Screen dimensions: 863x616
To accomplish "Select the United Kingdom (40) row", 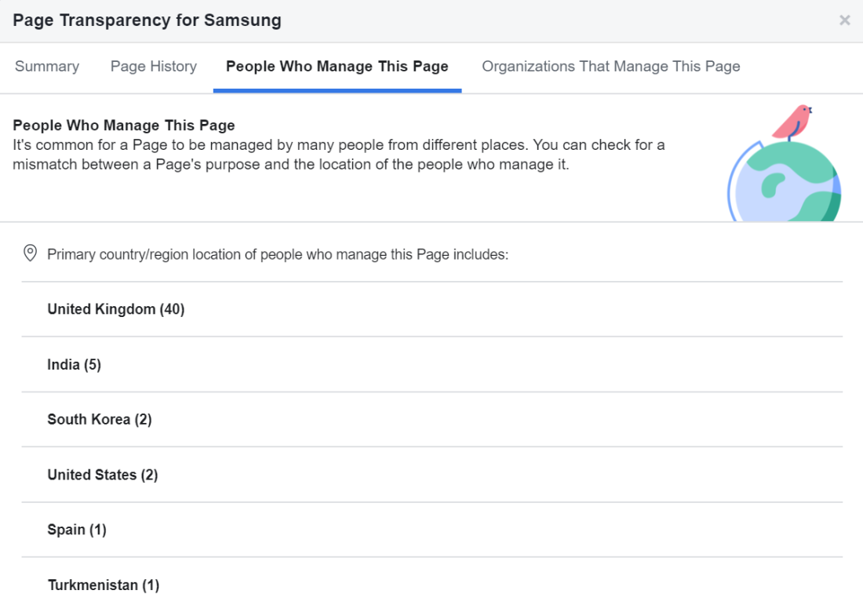I will coord(432,309).
